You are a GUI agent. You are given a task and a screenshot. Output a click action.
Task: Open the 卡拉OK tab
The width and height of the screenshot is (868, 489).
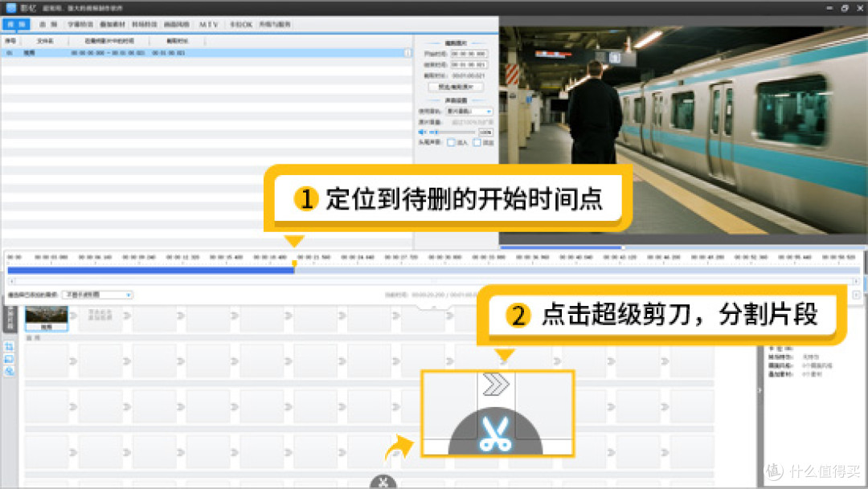tap(241, 24)
